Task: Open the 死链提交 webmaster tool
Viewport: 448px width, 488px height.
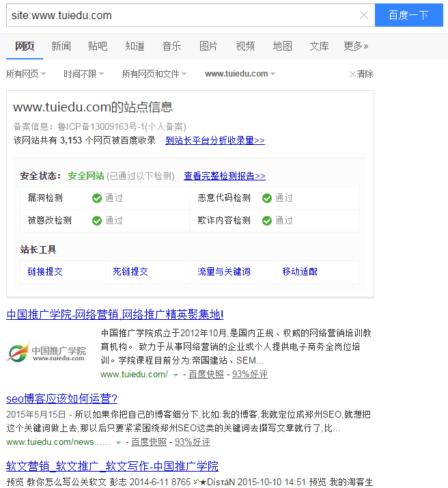Action: [130, 272]
